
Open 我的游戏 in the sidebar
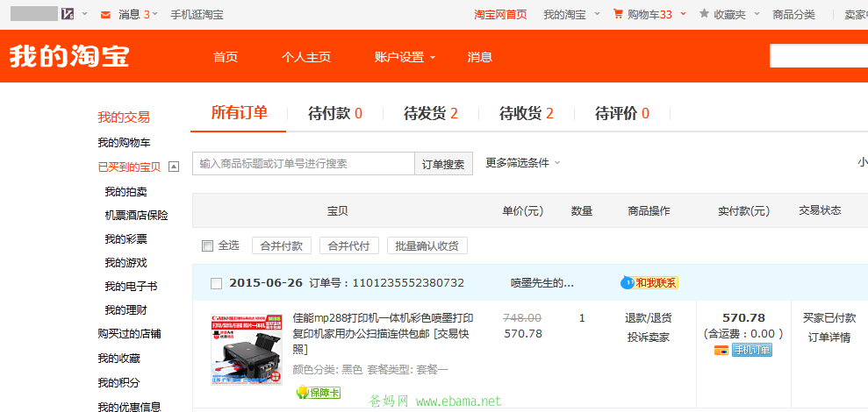126,263
